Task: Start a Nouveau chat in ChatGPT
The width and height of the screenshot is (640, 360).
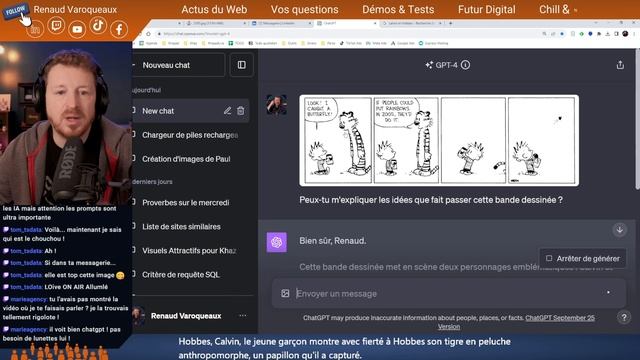Action: tap(179, 65)
